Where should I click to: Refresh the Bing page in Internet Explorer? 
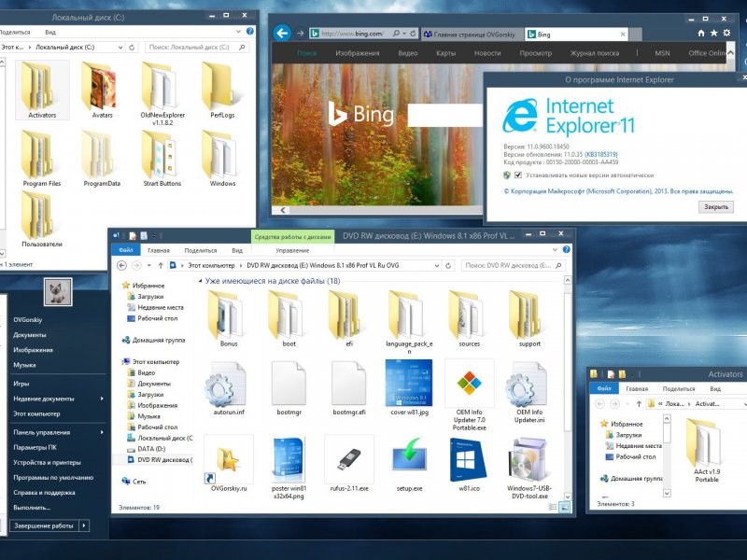click(x=413, y=34)
